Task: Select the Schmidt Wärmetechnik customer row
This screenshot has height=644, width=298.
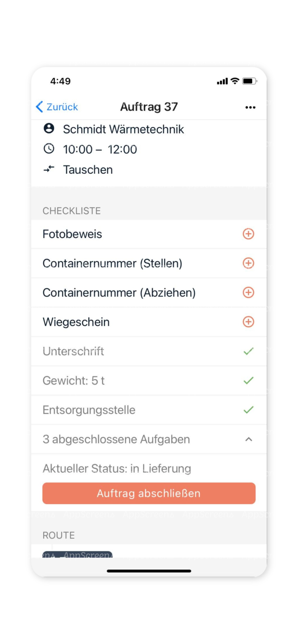Action: coord(149,129)
